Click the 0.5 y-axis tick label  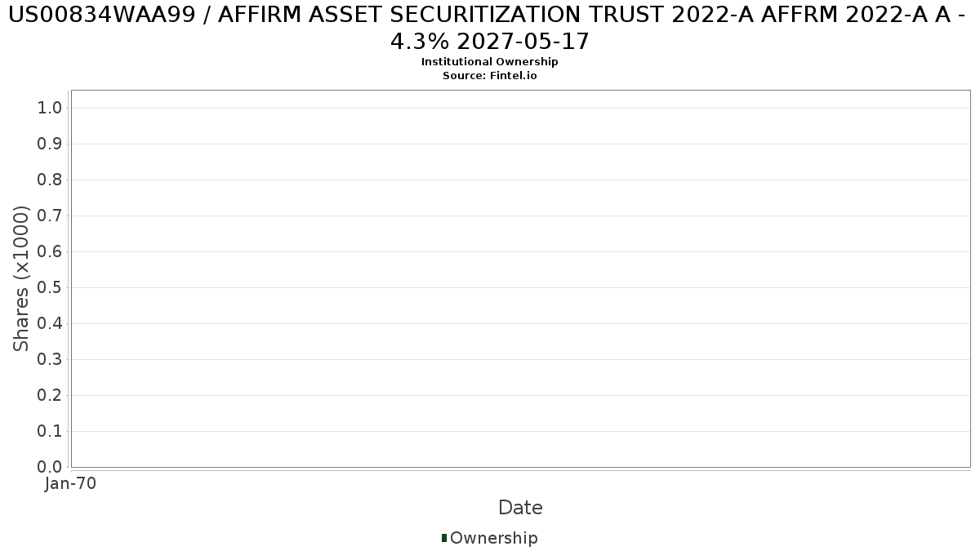pyautogui.click(x=51, y=288)
